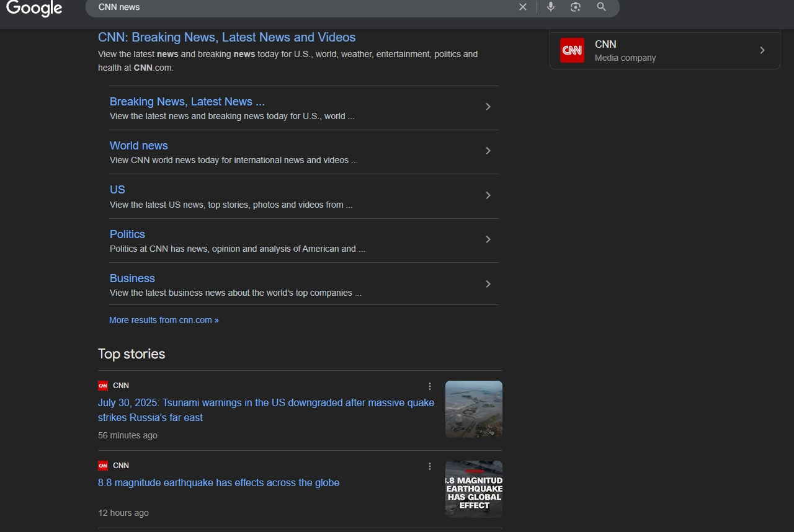Focus the search field containing CNN news
Image resolution: width=794 pixels, height=532 pixels.
tap(298, 7)
